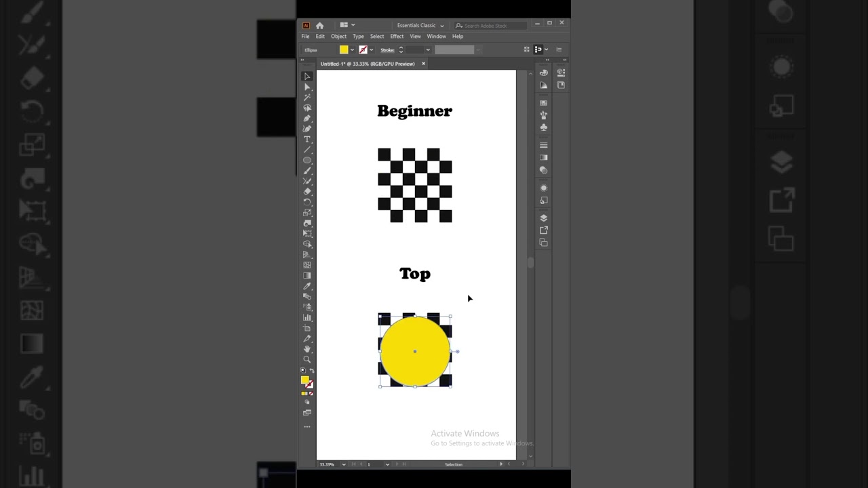Set fill to None in toolbar
The image size is (868, 488).
click(x=311, y=393)
